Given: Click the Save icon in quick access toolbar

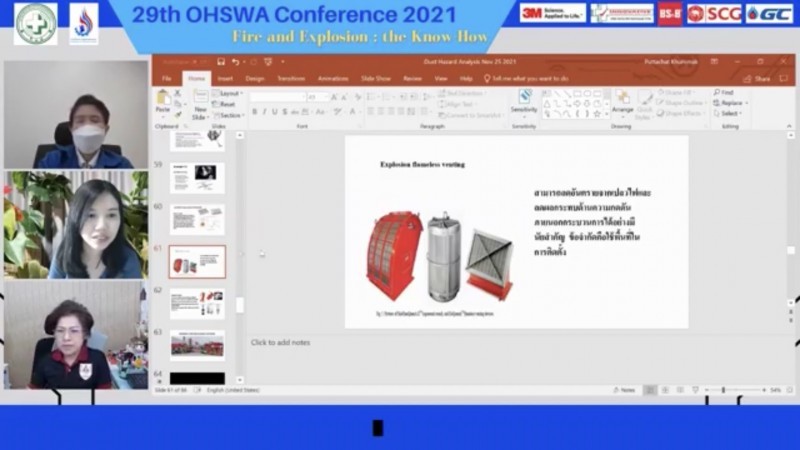Looking at the screenshot, I should pyautogui.click(x=221, y=62).
